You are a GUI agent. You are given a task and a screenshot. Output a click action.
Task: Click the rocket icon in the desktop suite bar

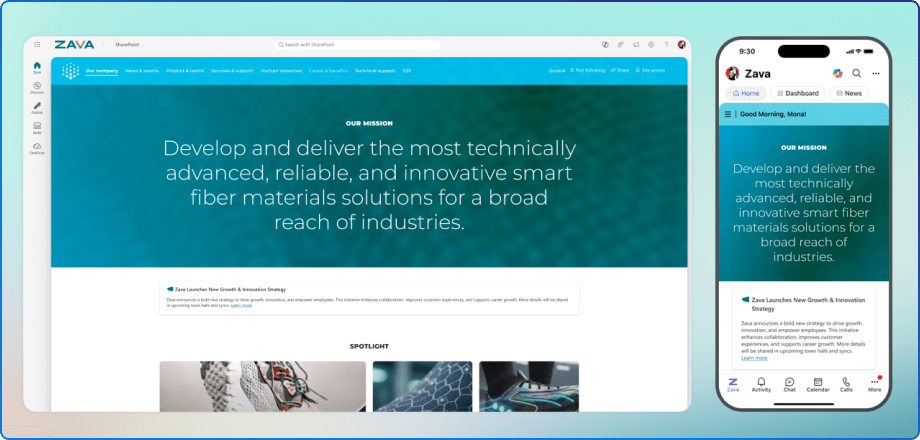pos(621,45)
